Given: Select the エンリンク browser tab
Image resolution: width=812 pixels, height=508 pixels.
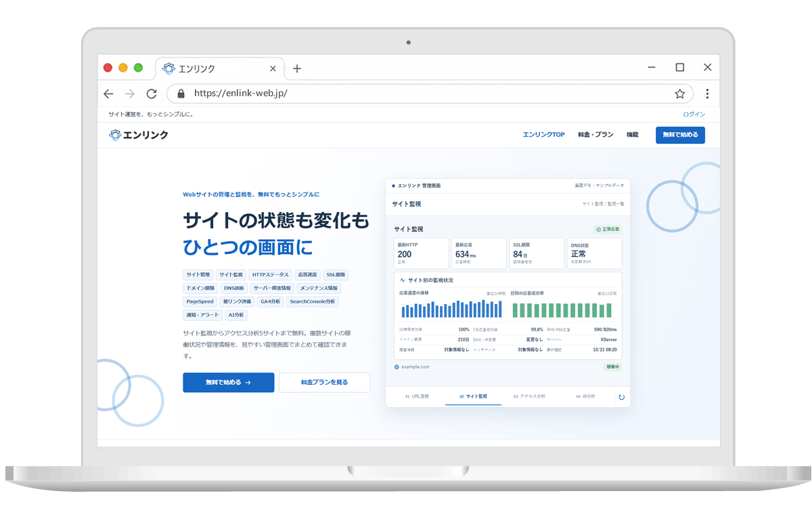Looking at the screenshot, I should tap(221, 68).
